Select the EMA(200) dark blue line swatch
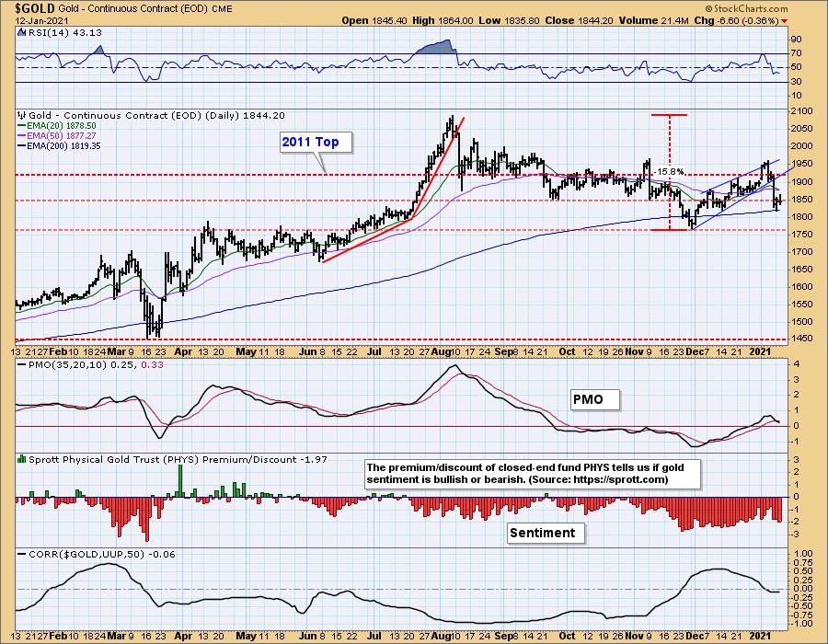 [x=22, y=145]
